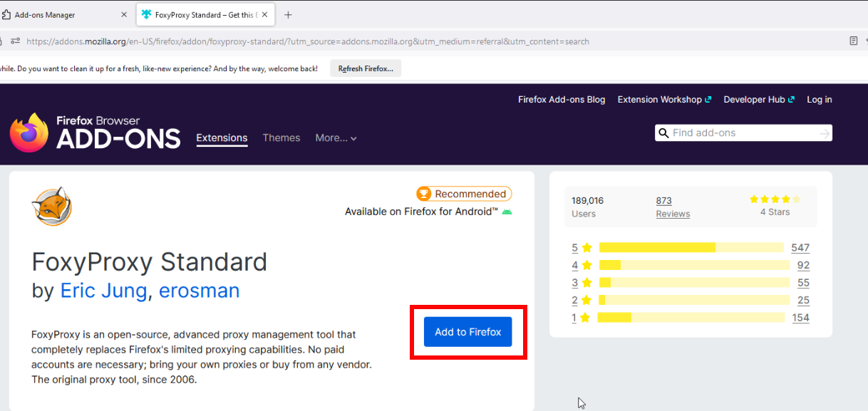Image resolution: width=868 pixels, height=411 pixels.
Task: Click the three-star rating bar
Action: [x=695, y=283]
